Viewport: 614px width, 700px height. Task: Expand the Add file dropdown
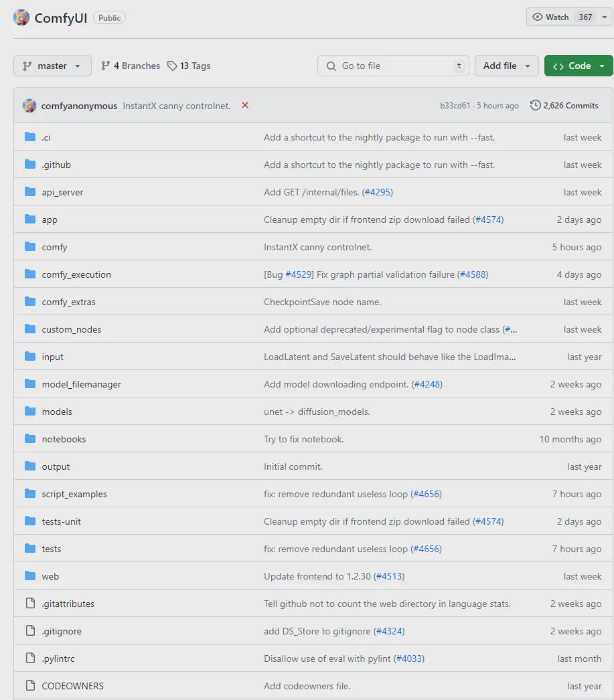pyautogui.click(x=506, y=66)
